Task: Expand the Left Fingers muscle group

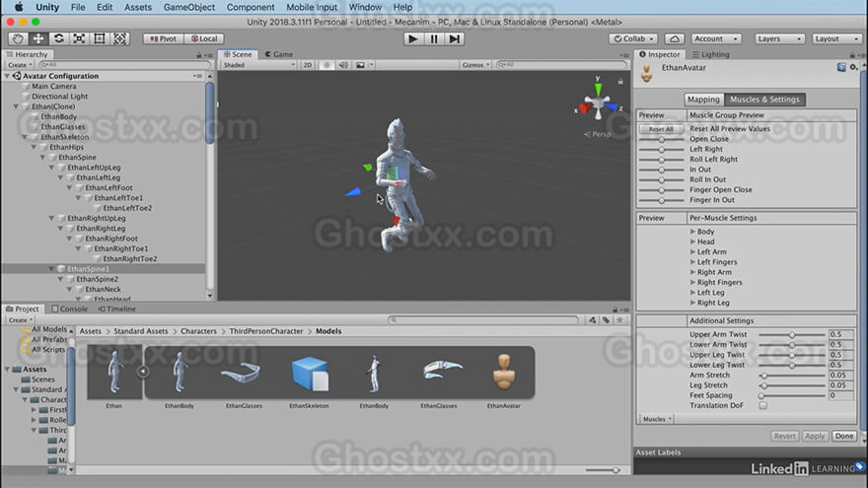Action: (x=692, y=261)
